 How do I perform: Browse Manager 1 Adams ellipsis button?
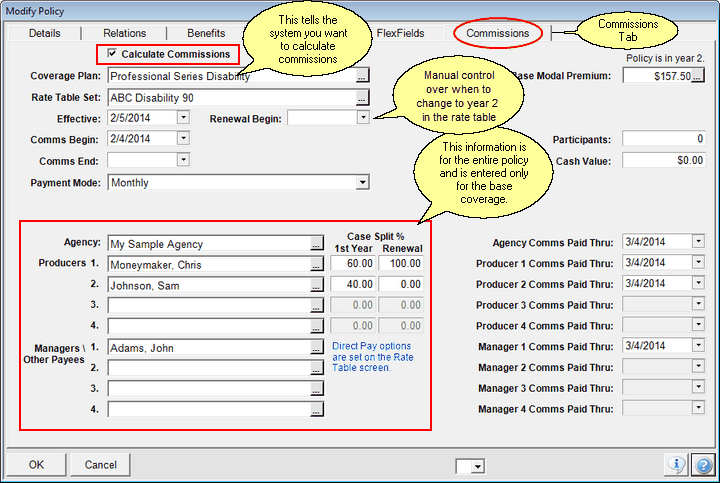pyautogui.click(x=316, y=347)
